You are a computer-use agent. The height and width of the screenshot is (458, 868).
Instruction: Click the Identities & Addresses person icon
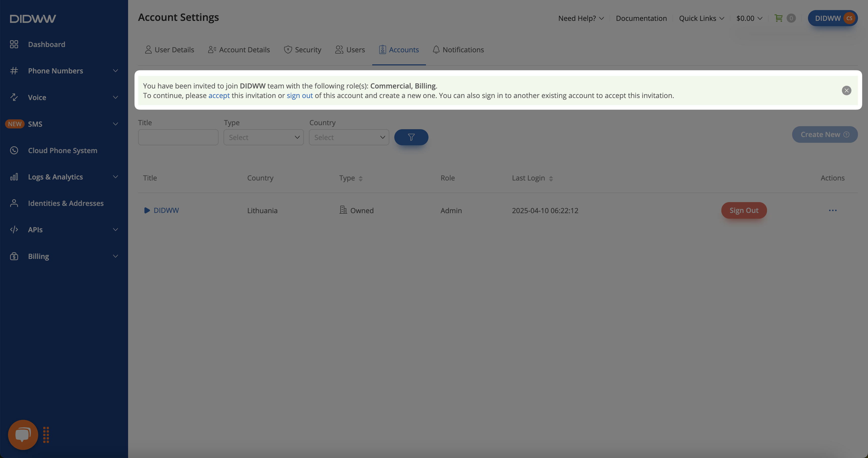tap(14, 203)
